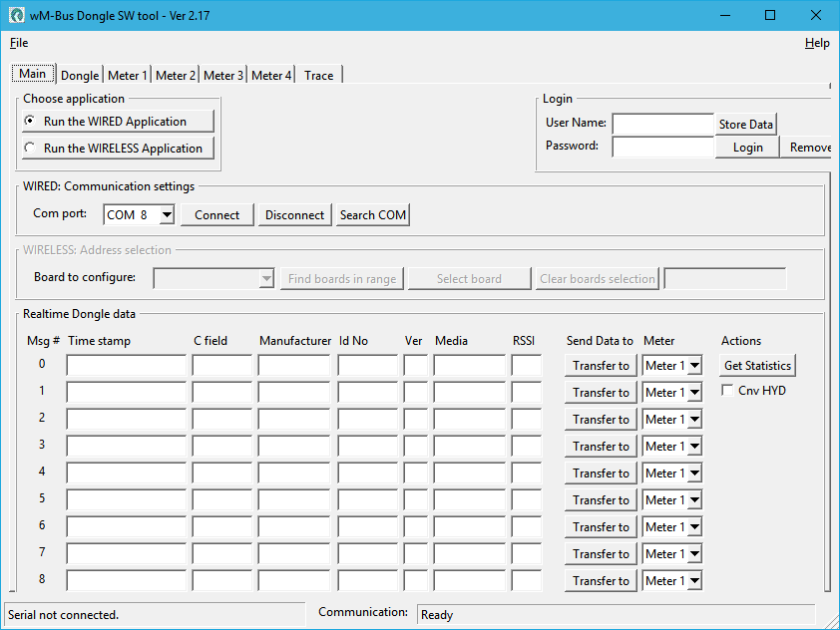Image resolution: width=840 pixels, height=630 pixels.
Task: Click the Connect button
Action: tap(216, 215)
